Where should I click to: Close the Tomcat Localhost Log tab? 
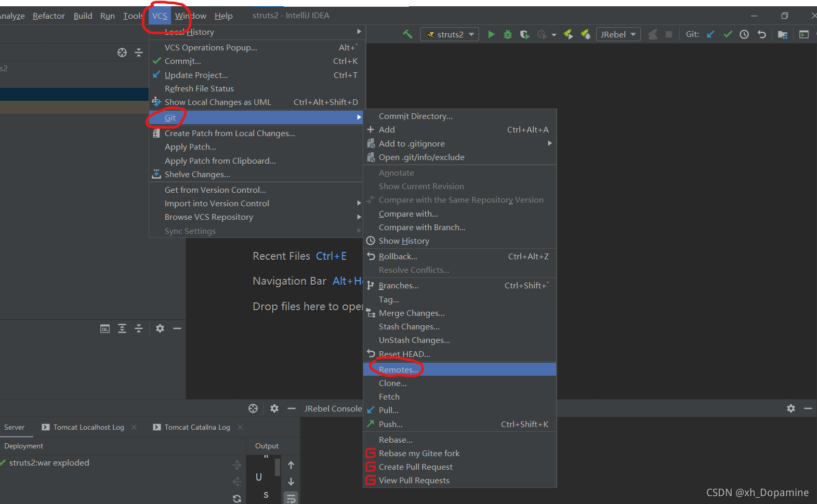pyautogui.click(x=134, y=427)
